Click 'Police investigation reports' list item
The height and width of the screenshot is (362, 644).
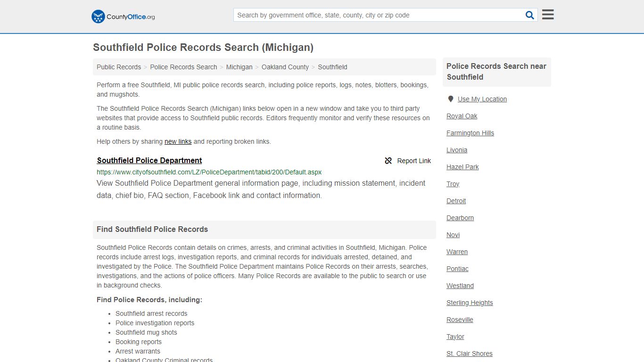click(x=155, y=323)
